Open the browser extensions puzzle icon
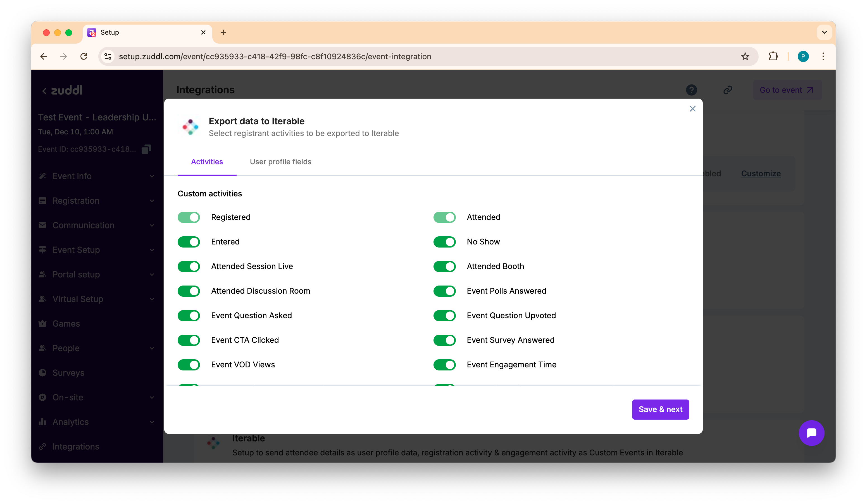 (773, 56)
